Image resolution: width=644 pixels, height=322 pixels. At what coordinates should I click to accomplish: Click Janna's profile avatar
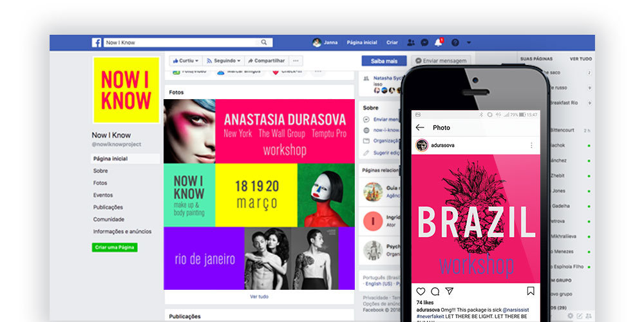316,43
